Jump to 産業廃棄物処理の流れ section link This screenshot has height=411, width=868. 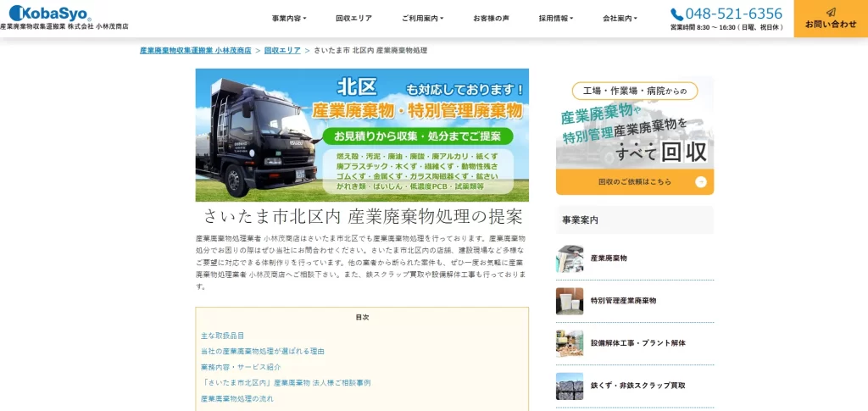click(x=237, y=398)
